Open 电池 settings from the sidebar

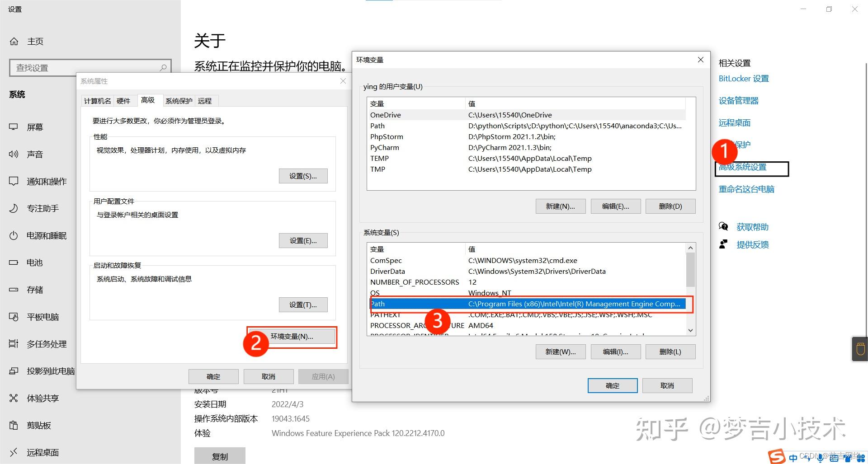(x=34, y=262)
